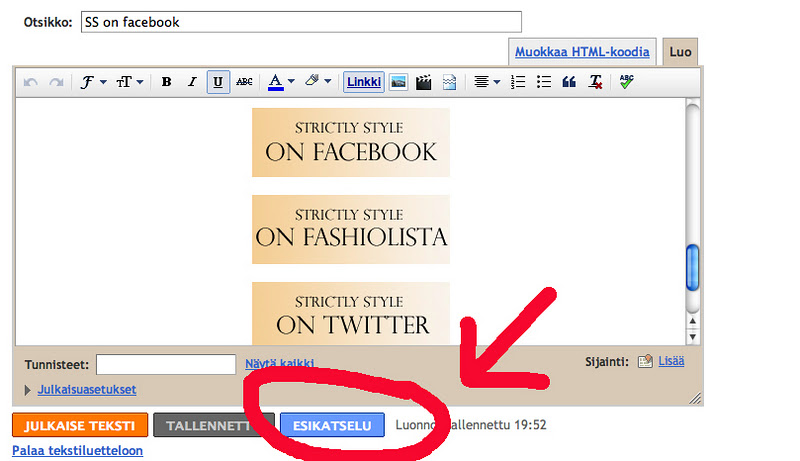Image resolution: width=800 pixels, height=461 pixels.
Task: Open the highlight color dropdown arrow
Action: 328,81
